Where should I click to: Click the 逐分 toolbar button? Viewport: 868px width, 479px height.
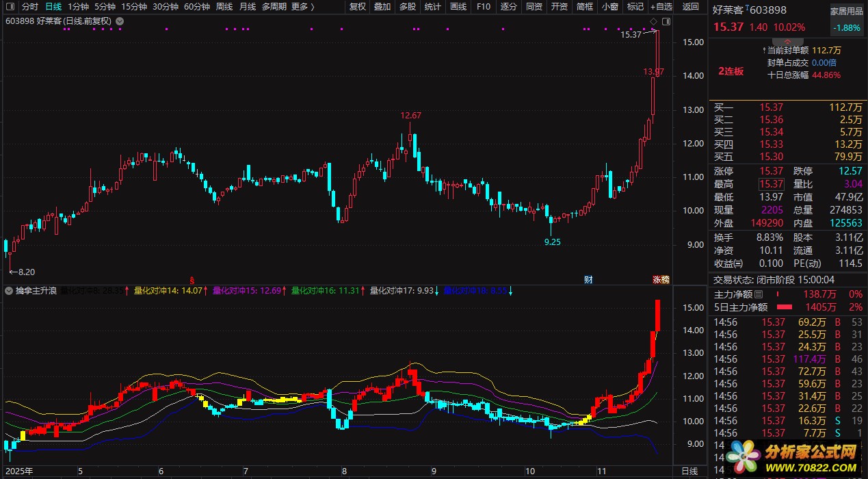tap(509, 6)
